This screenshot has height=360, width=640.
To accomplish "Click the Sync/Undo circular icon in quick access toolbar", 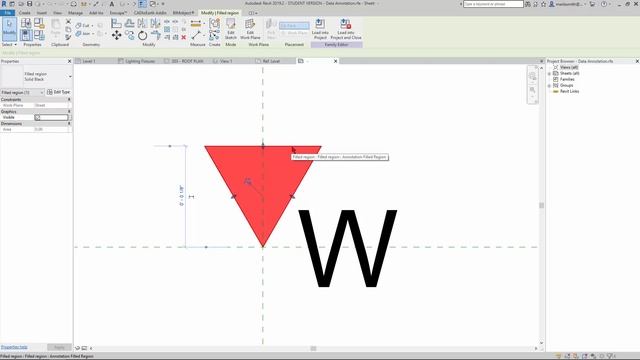I will 74,4.
